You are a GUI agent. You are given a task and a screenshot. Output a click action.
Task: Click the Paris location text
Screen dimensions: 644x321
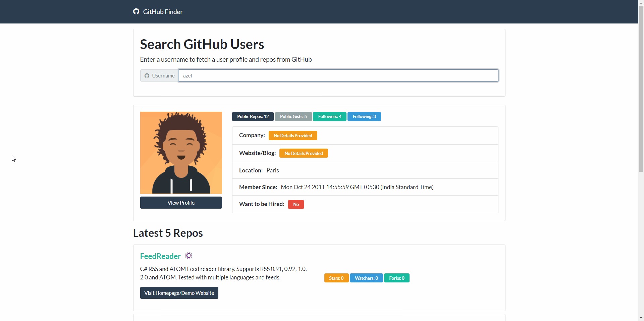273,170
